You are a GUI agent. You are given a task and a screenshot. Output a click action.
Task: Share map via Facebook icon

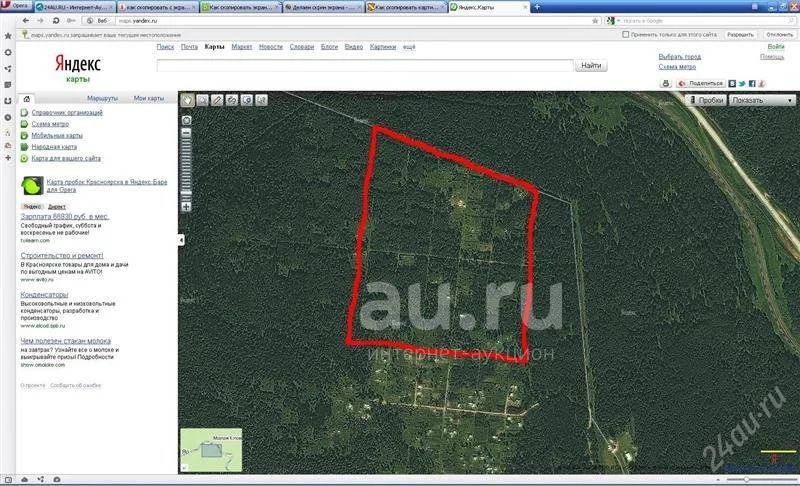coord(752,83)
